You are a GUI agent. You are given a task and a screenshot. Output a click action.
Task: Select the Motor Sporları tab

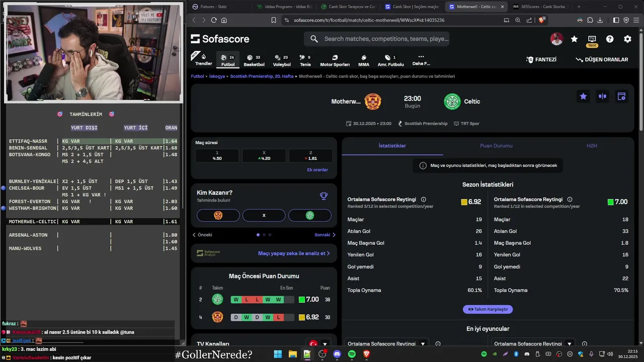point(335,60)
